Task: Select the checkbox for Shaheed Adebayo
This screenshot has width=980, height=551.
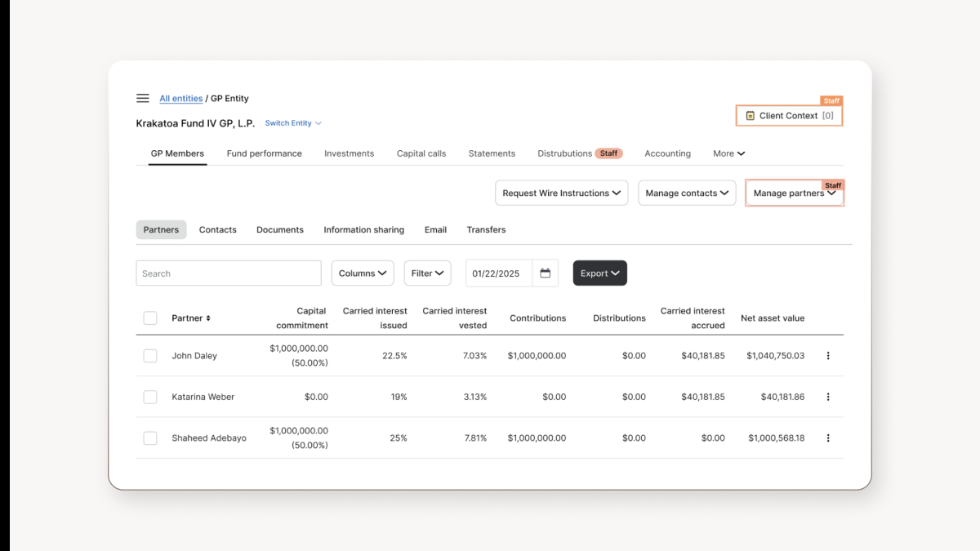Action: [150, 438]
